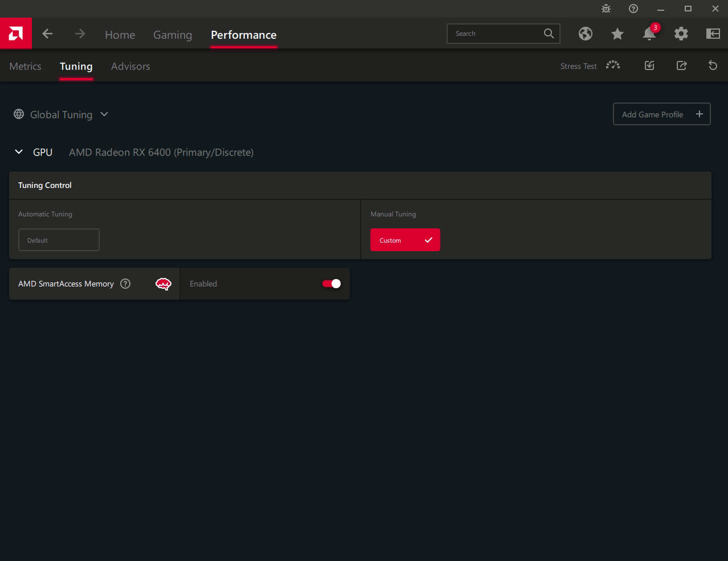Click the AMD logo icon
This screenshot has width=728, height=561.
pos(16,34)
